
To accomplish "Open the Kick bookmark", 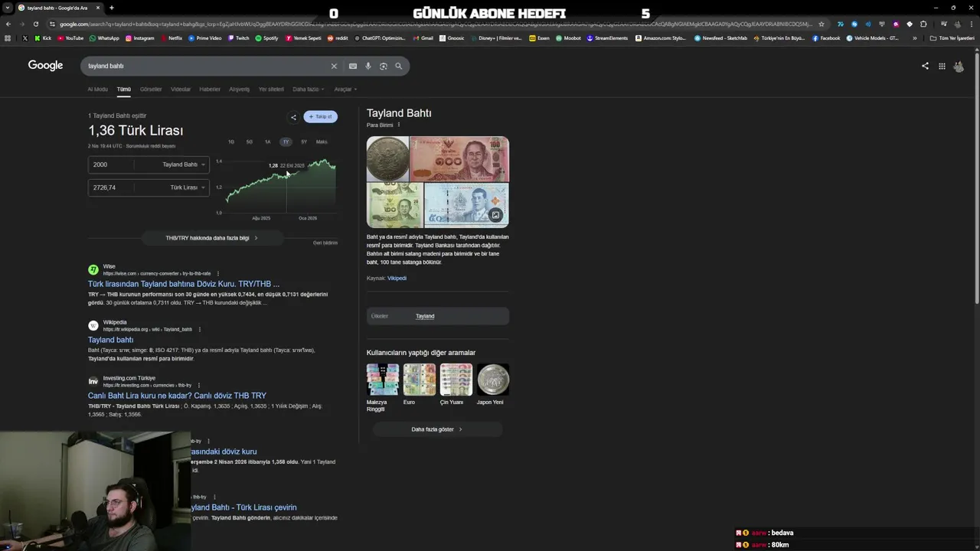I will pos(43,38).
